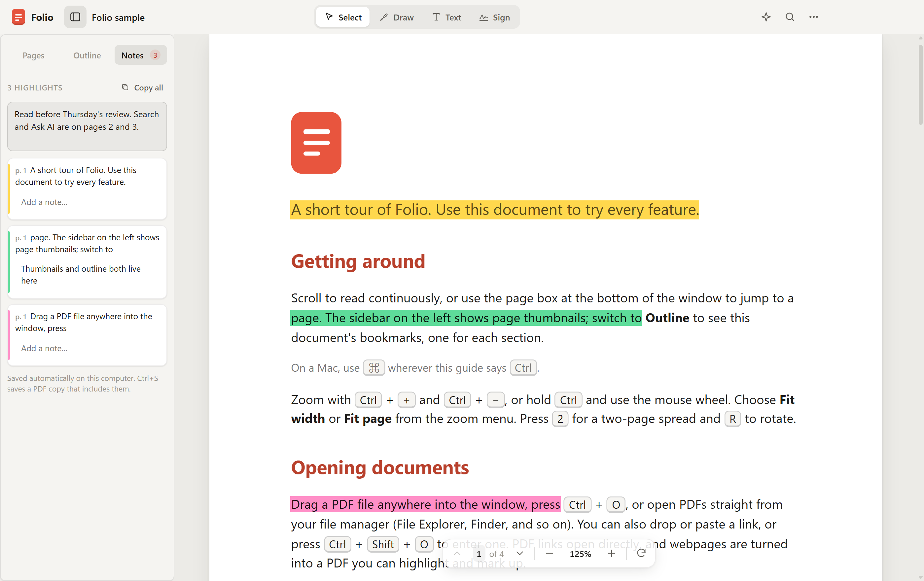Screen dimensions: 924x581
Task: Switch to the Pages tab
Action: pyautogui.click(x=33, y=55)
